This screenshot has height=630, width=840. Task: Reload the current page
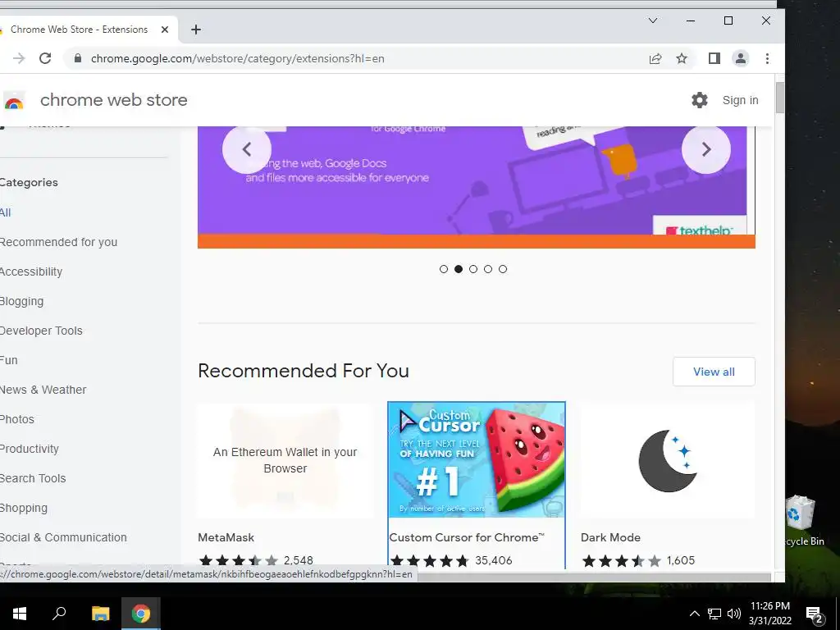(45, 58)
